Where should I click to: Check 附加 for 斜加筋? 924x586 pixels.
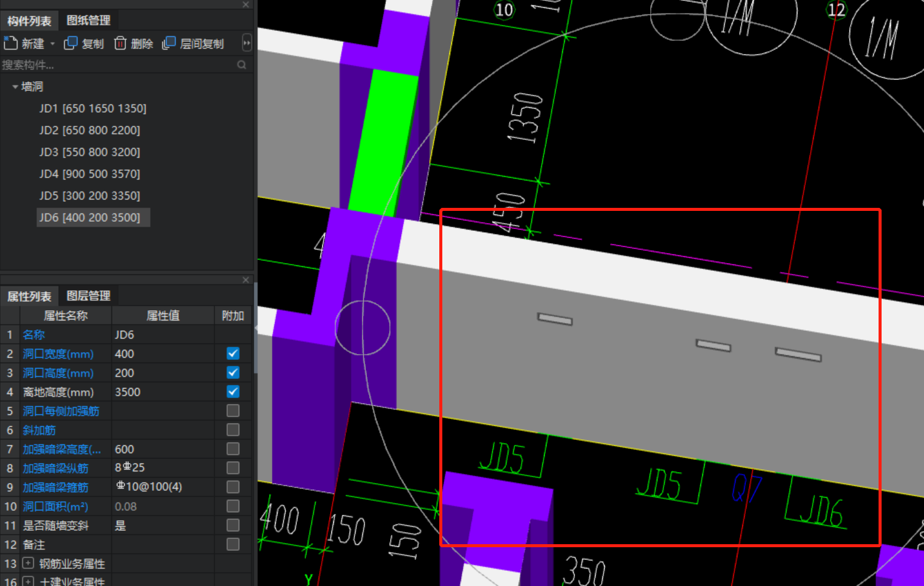(x=233, y=430)
